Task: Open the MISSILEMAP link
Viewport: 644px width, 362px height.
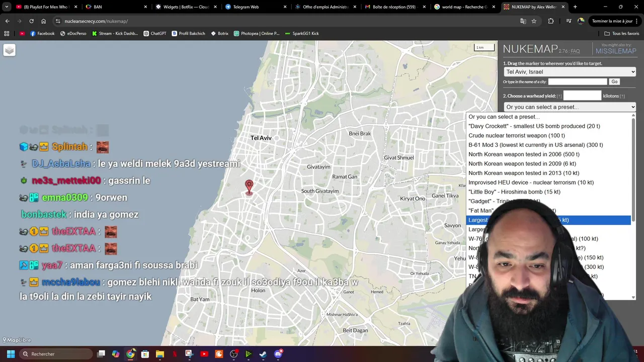Action: tap(616, 51)
